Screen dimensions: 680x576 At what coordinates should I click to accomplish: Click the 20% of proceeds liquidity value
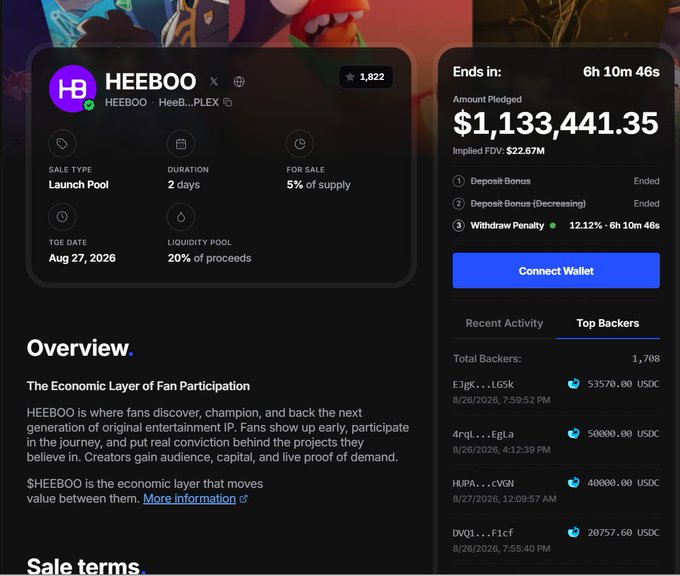209,258
